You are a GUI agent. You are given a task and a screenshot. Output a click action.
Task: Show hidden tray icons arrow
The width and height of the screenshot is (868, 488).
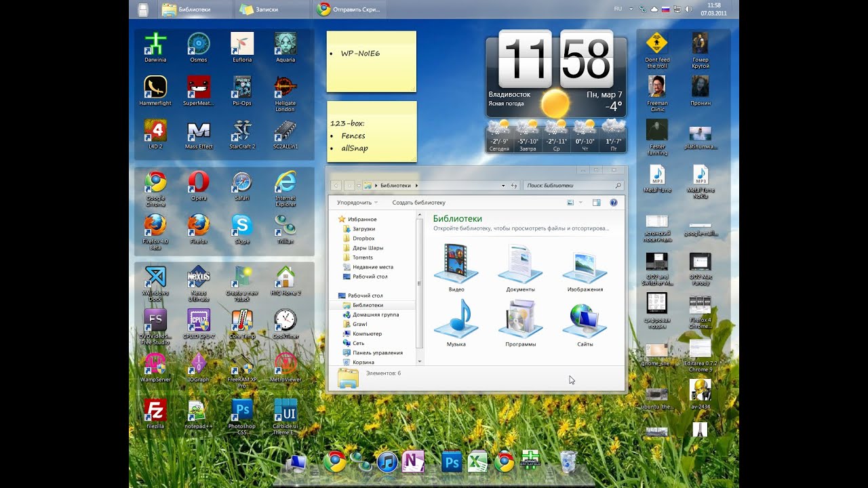click(631, 9)
